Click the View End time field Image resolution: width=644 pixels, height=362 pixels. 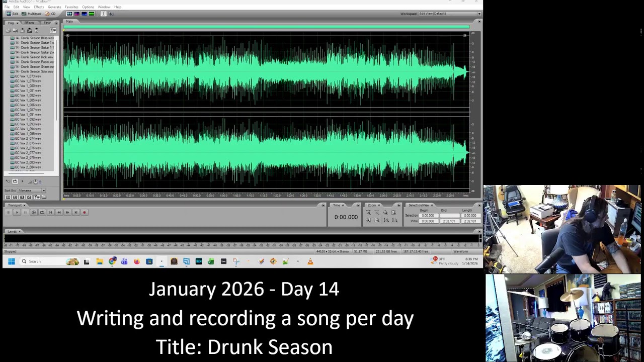coord(449,221)
